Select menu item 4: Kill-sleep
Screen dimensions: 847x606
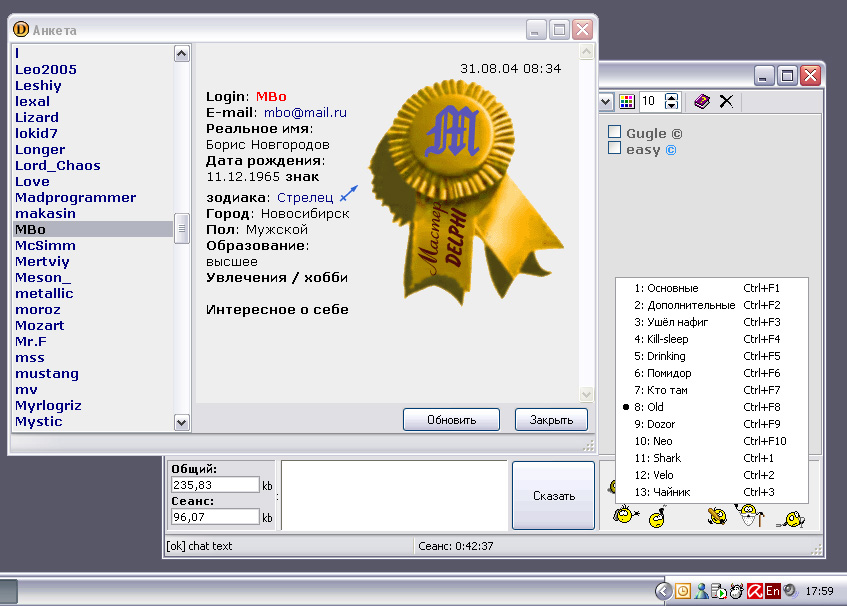tap(711, 339)
